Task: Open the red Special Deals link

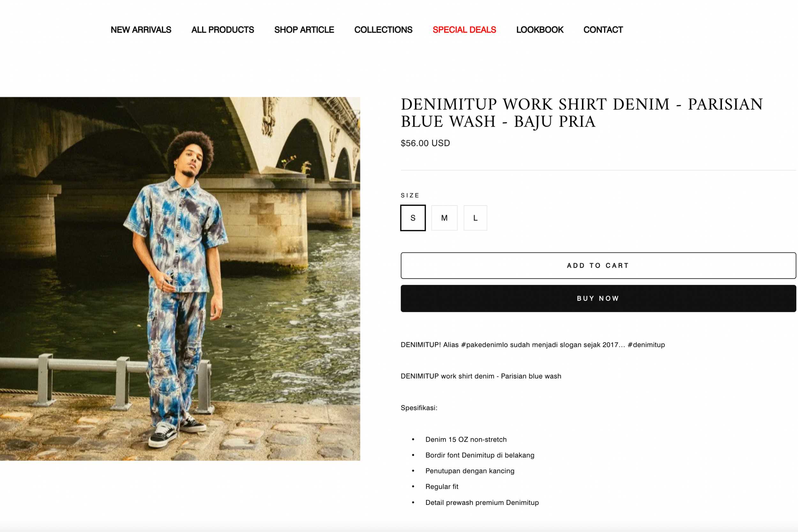Action: point(464,30)
